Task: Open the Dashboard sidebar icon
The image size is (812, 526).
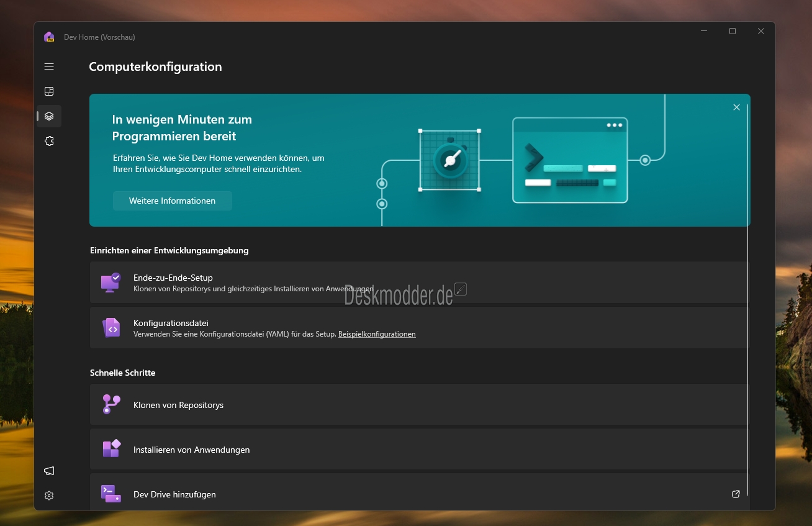Action: pyautogui.click(x=49, y=91)
